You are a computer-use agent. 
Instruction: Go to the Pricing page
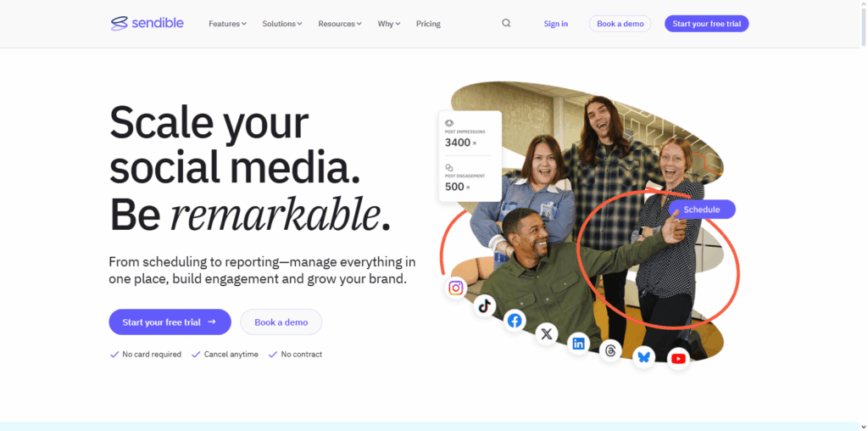(428, 24)
